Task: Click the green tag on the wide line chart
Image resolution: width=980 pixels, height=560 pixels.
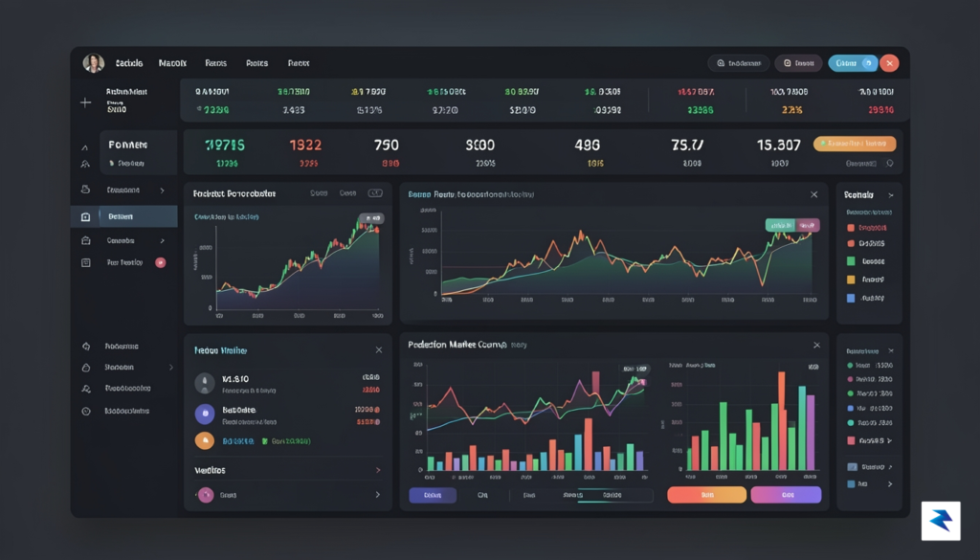Action: (780, 225)
